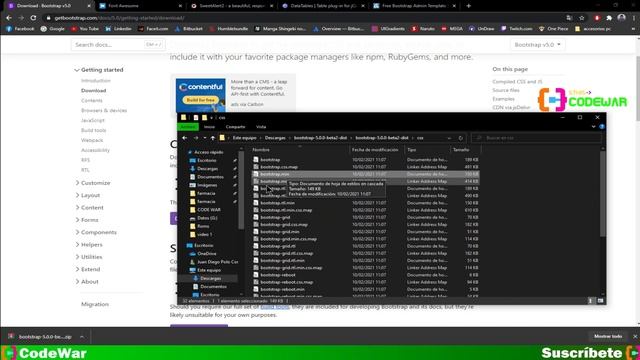Open the Compartir ribbon tab in Explorer

tap(236, 127)
